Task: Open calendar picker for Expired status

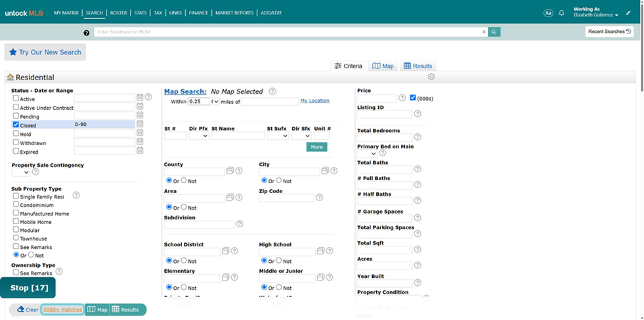Action: 140,150
